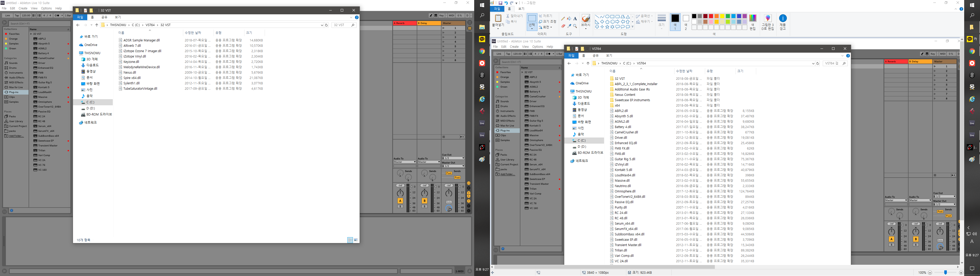This screenshot has height=276, width=980.
Task: Click 잘라내기 cut scissors in Paint ribbon
Action: tap(514, 16)
